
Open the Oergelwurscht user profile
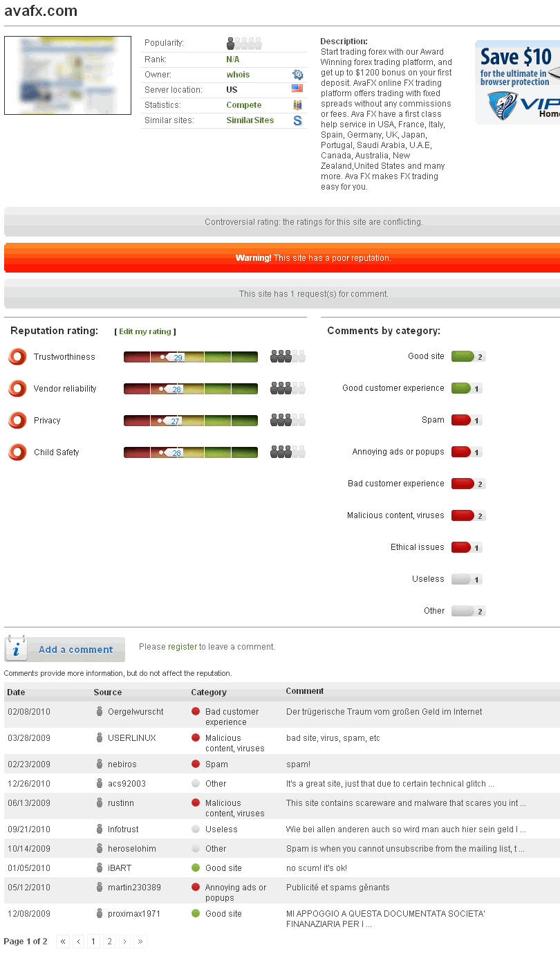(136, 711)
